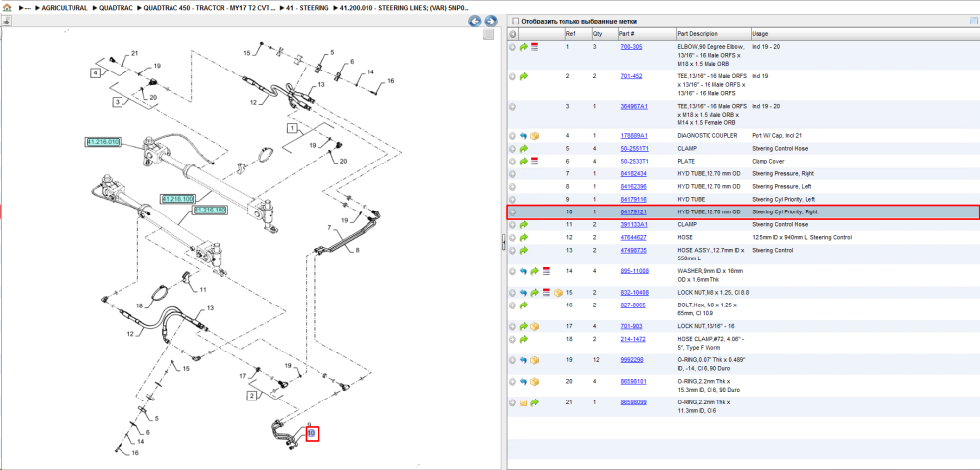980x470 pixels.
Task: Click the add-all plus icon in table header
Action: point(513,33)
